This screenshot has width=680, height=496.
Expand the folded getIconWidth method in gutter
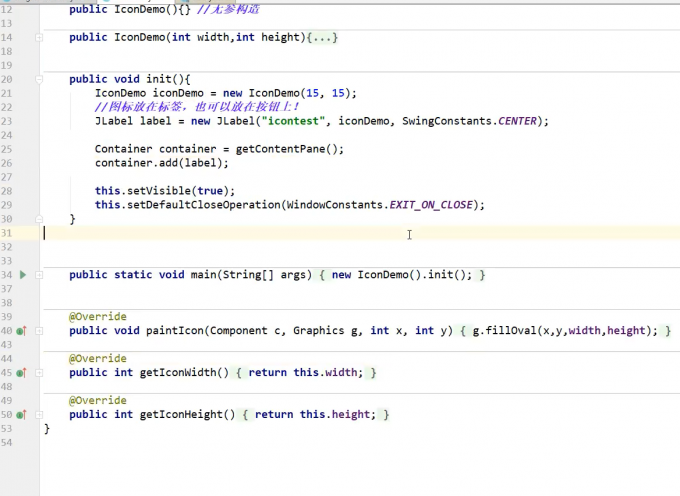pos(40,373)
